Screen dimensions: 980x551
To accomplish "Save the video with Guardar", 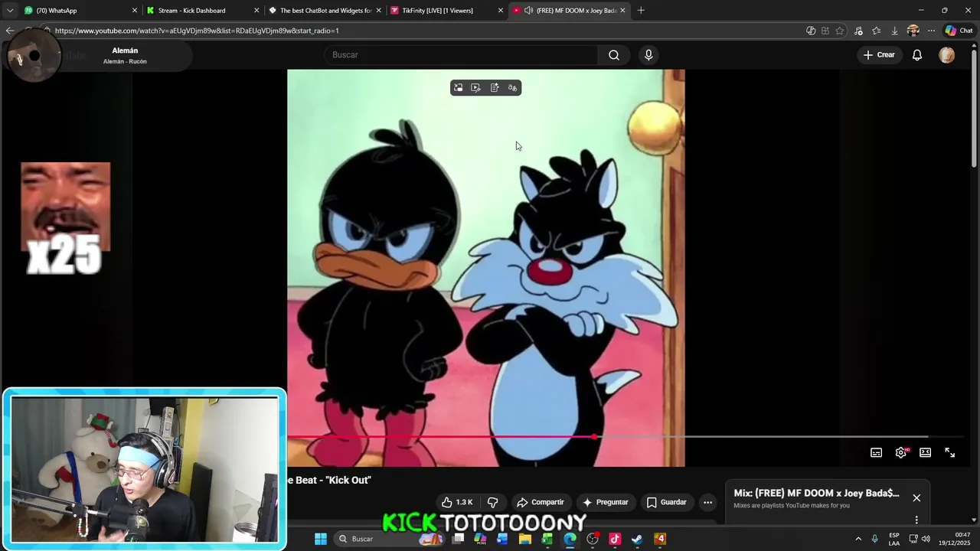I will (x=666, y=502).
